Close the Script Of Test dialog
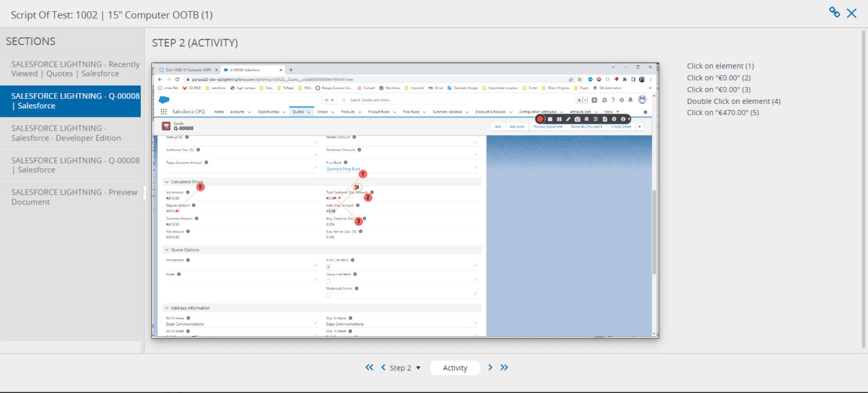 coord(852,13)
